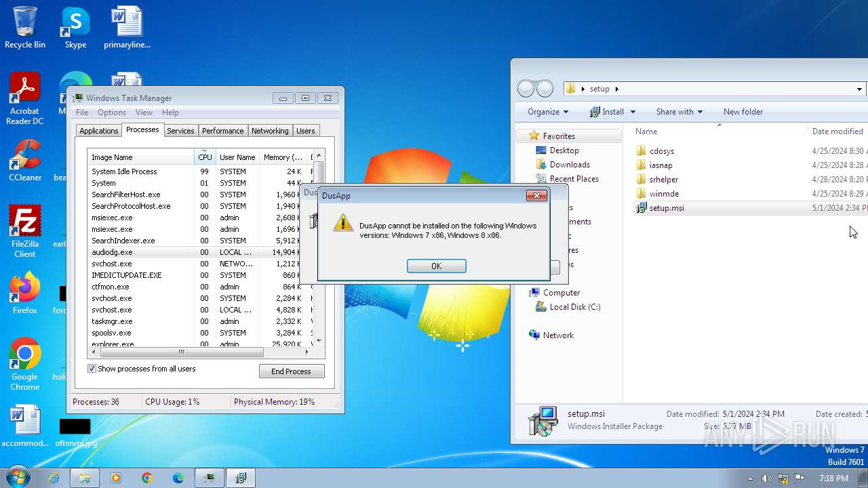Viewport: 868px width, 488px height.
Task: Select the oftenmr.jpg image file on desktop
Action: [75, 433]
